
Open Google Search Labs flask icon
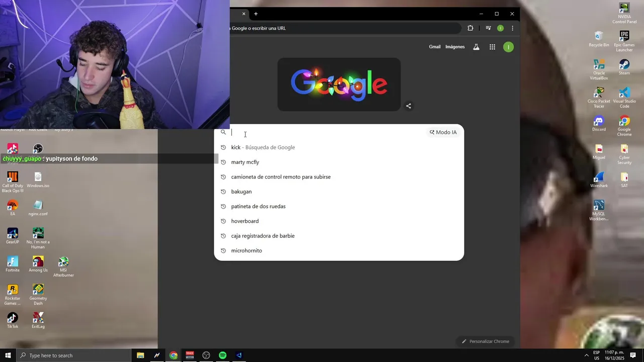tap(476, 47)
